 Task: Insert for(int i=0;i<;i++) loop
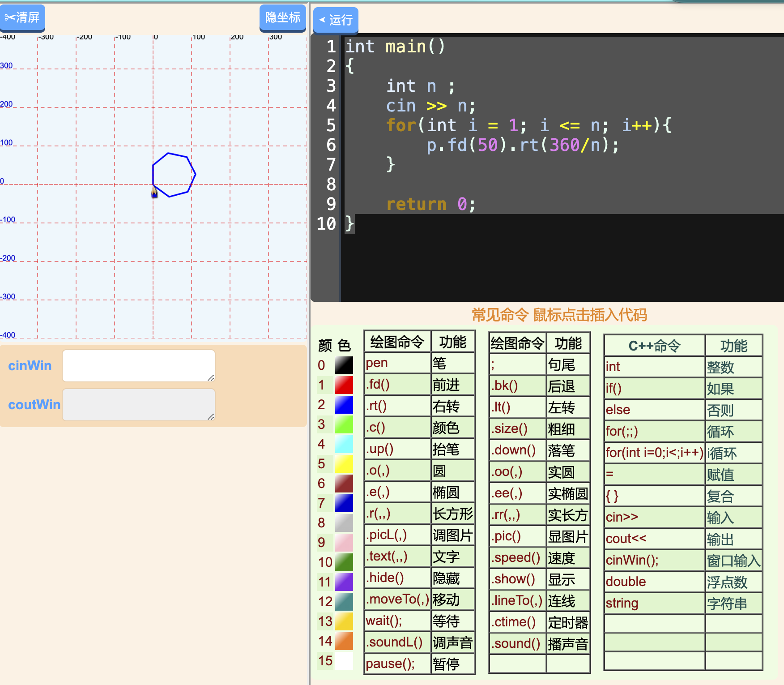(x=655, y=453)
